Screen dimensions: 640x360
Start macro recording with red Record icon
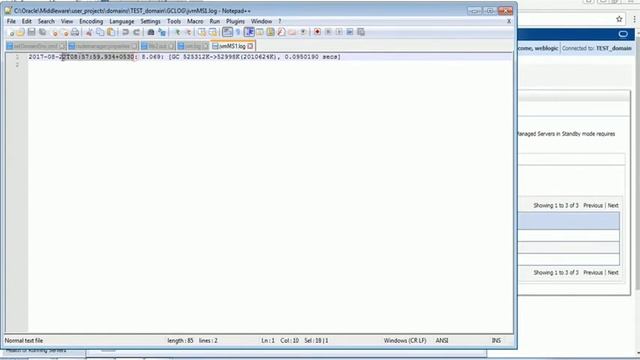tap(317, 32)
